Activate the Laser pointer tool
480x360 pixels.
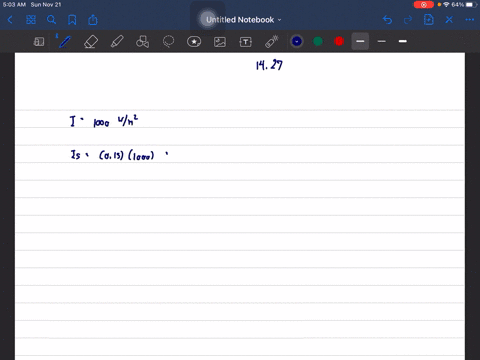(x=272, y=41)
